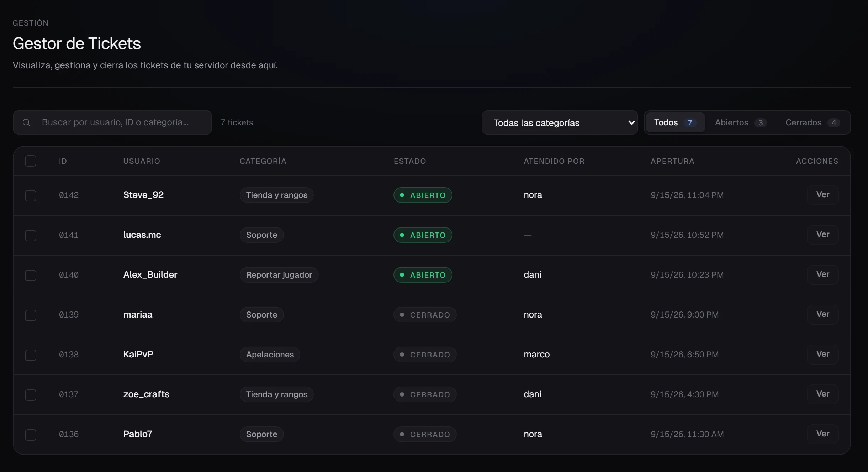Mark the checkbox for ticket 0137
This screenshot has height=472, width=868.
[x=31, y=395]
